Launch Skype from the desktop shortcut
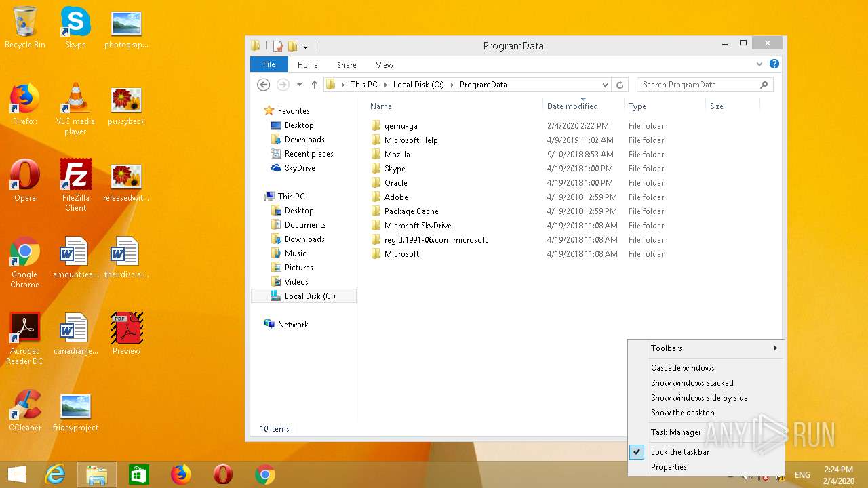The height and width of the screenshot is (488, 868). click(x=75, y=27)
